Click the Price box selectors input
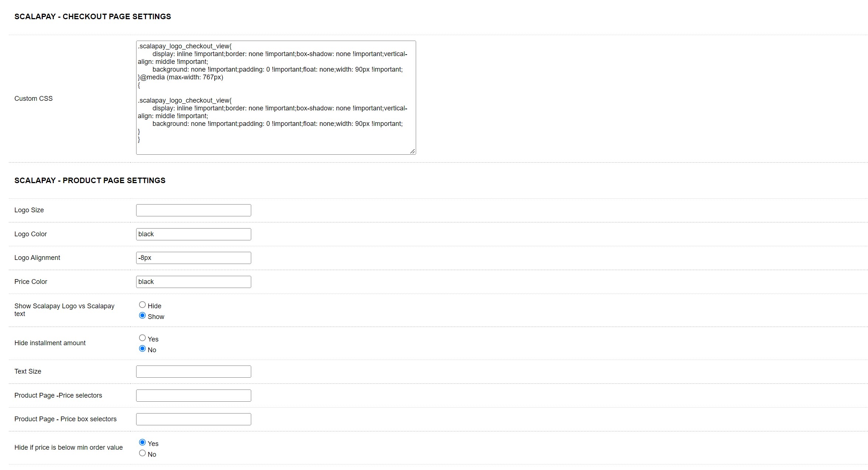 pyautogui.click(x=193, y=419)
